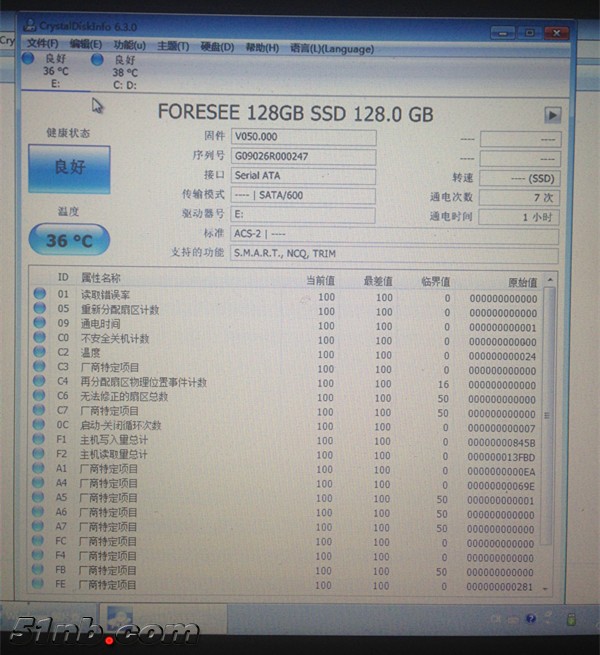
Task: Click the serial number field G09026R000247
Action: (303, 157)
